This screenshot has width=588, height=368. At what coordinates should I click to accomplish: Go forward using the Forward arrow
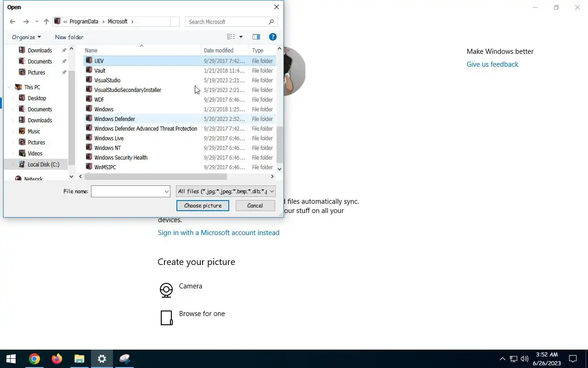click(26, 22)
